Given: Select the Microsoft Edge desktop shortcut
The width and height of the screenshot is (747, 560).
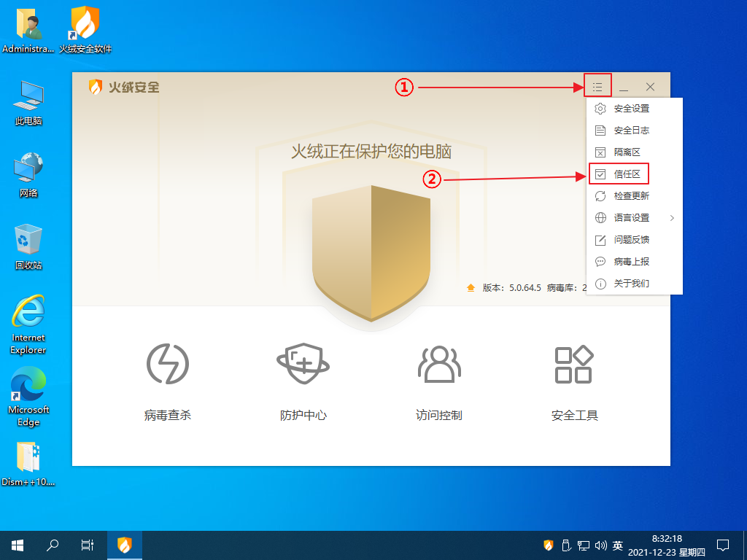Looking at the screenshot, I should pos(28,397).
